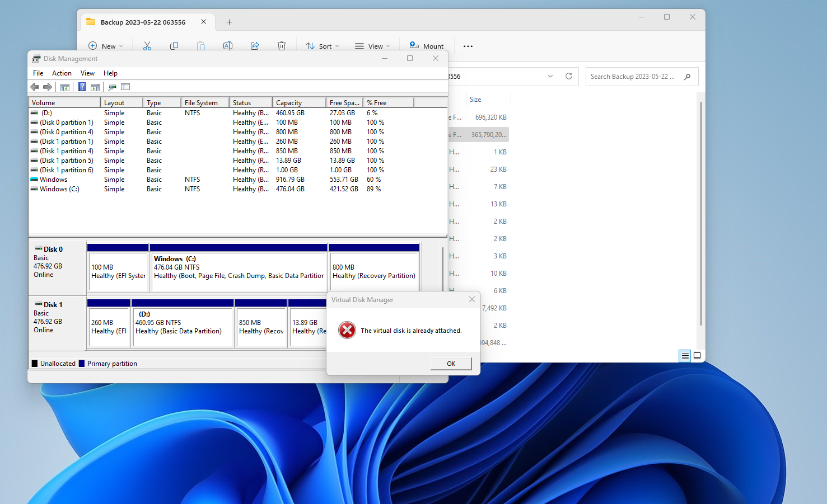Select the Windows (C:) volume row

click(x=237, y=189)
